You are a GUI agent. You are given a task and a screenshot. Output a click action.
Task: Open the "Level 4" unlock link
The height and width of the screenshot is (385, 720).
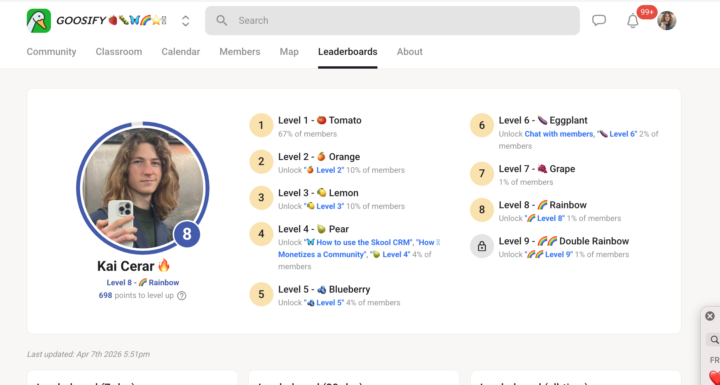(x=390, y=254)
